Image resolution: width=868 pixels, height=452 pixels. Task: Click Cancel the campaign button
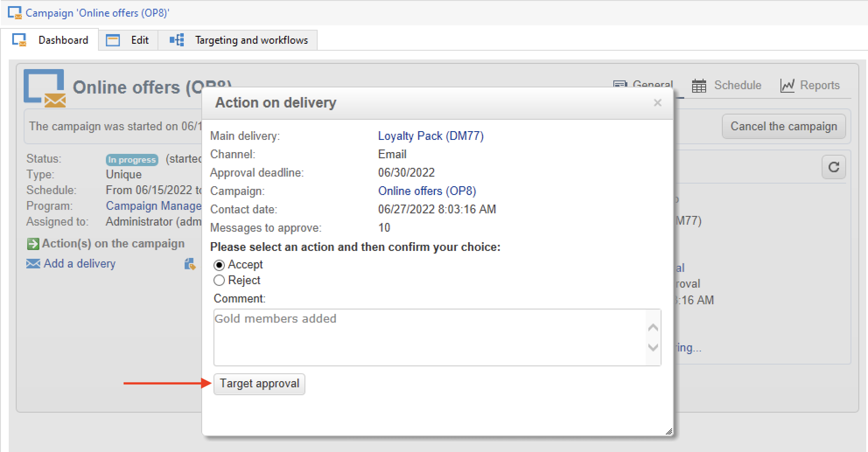783,126
